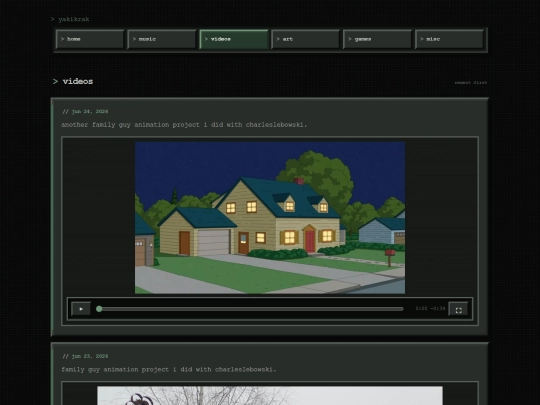This screenshot has width=540, height=405.
Task: Switch to the games tab
Action: pyautogui.click(x=377, y=39)
